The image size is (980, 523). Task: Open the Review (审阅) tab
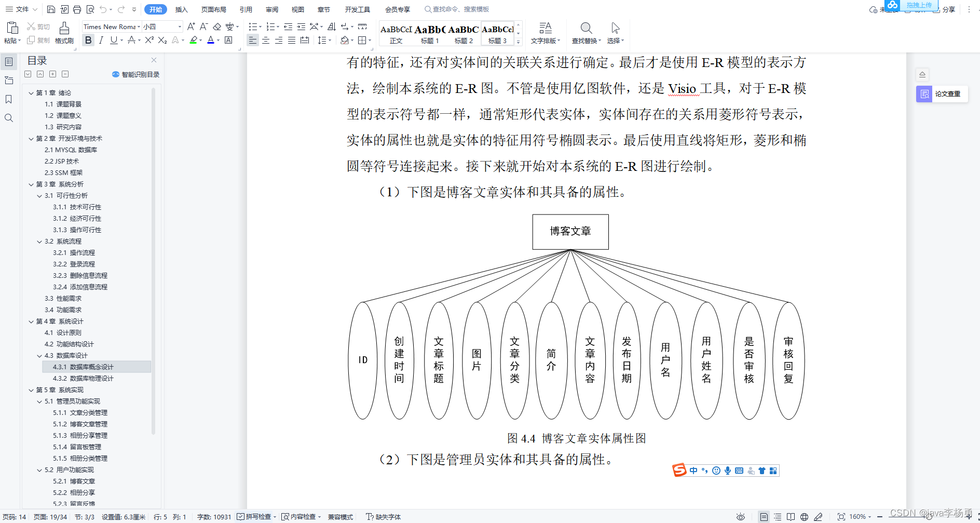272,9
